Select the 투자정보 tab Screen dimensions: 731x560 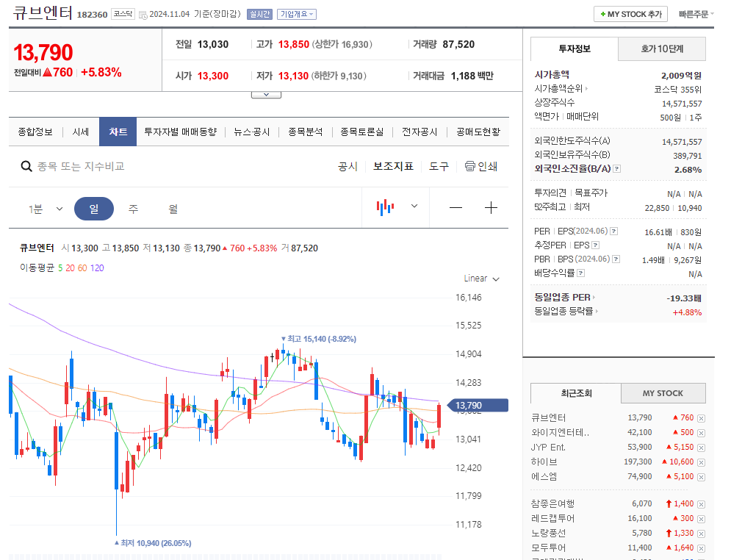pyautogui.click(x=575, y=49)
